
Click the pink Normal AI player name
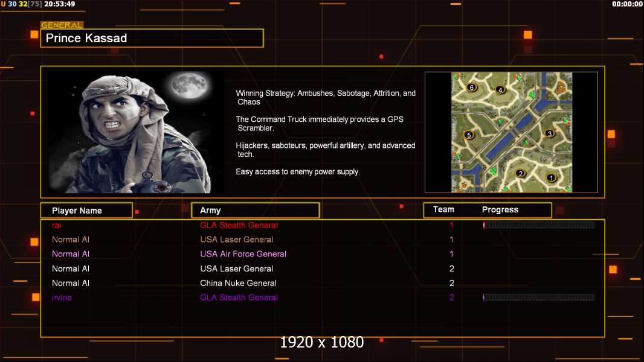(x=71, y=254)
